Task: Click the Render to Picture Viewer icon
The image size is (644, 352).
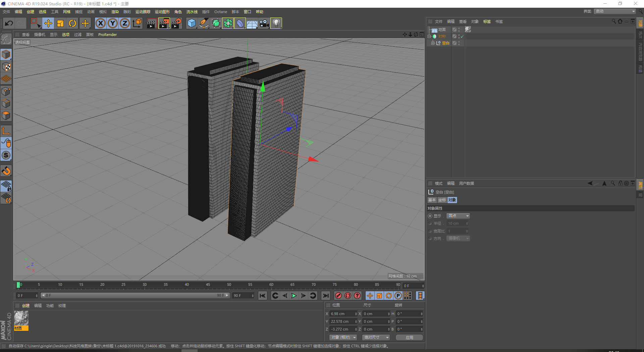Action: [x=164, y=23]
